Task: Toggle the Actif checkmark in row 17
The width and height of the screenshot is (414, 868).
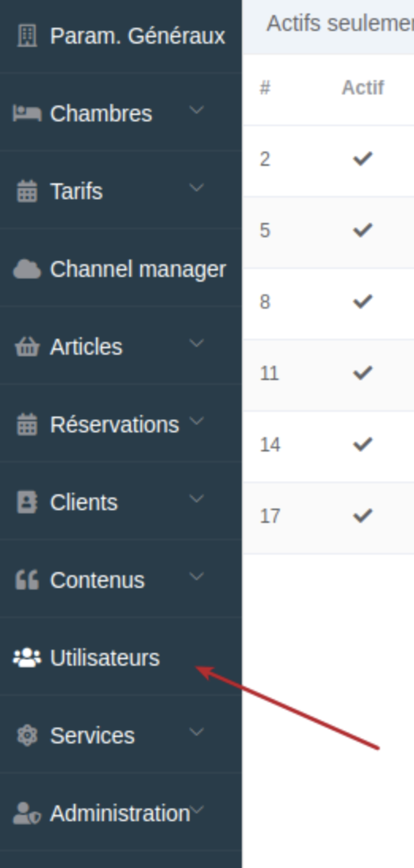Action: (x=362, y=517)
